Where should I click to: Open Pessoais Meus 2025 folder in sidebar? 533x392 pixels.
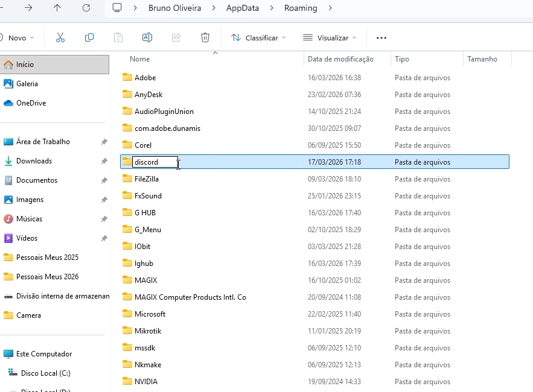click(47, 258)
